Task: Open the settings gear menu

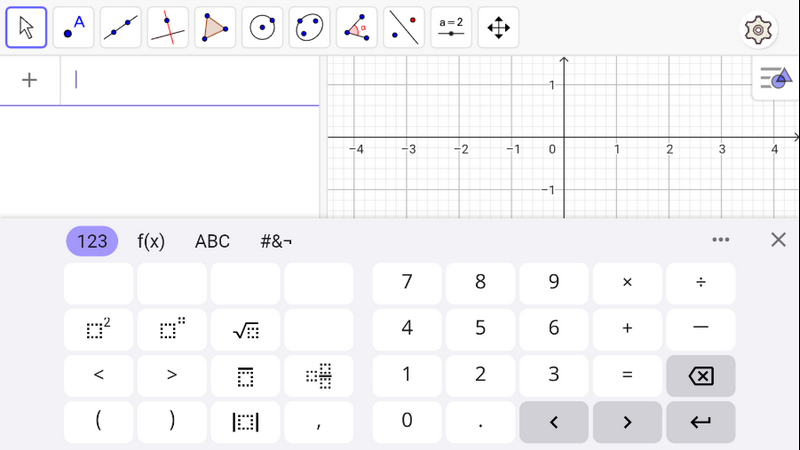Action: pyautogui.click(x=760, y=30)
